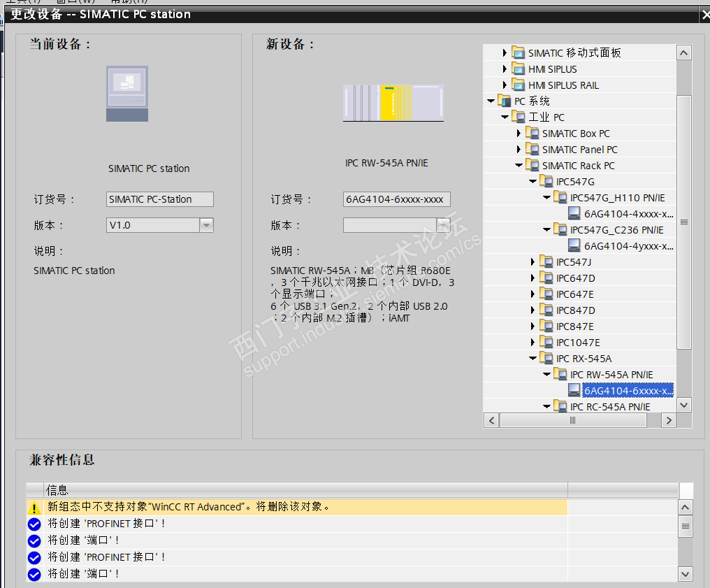Click the IPC547J folder icon
The width and height of the screenshot is (710, 588).
tap(546, 261)
